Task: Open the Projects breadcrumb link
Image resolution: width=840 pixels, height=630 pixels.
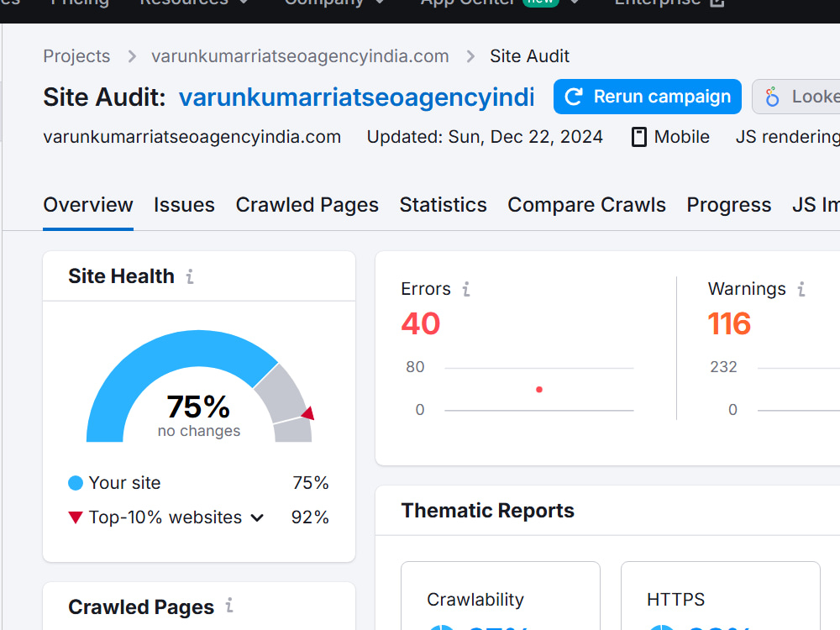Action: [76, 56]
